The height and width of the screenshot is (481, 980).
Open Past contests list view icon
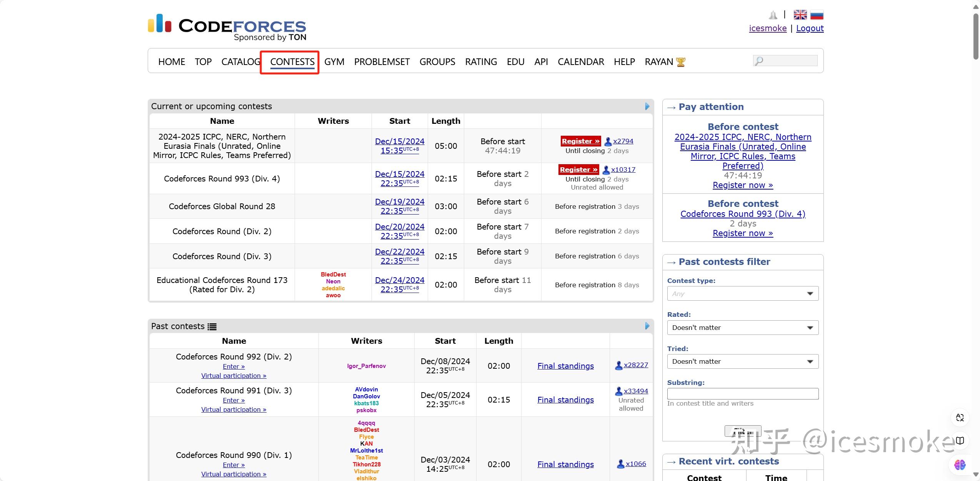pos(212,327)
